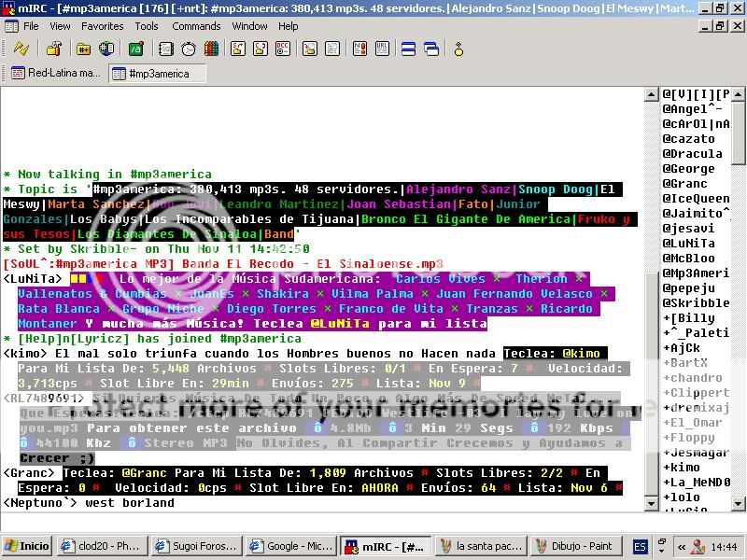Open the Commands menu
The image size is (747, 560).
pos(196,26)
